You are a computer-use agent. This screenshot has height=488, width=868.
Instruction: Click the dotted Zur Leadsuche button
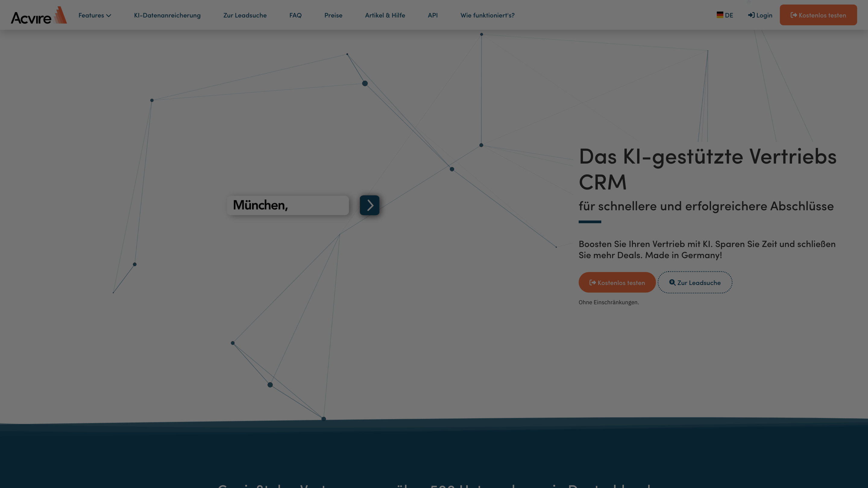694,283
